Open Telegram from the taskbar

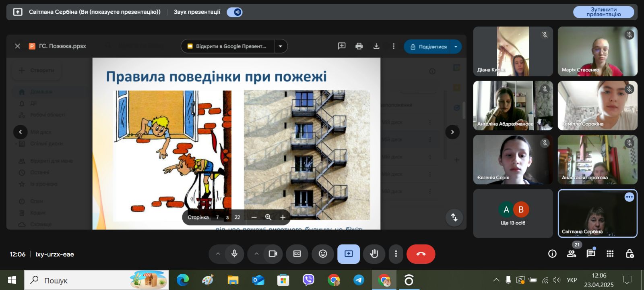(359, 280)
